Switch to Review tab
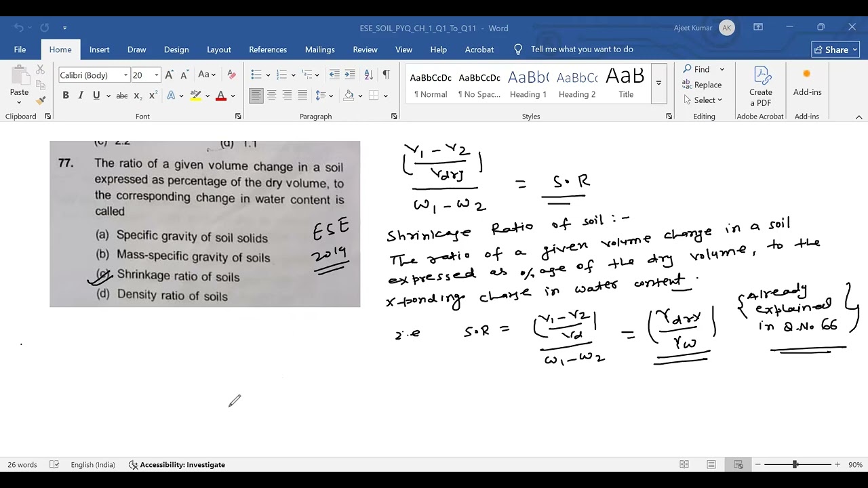This screenshot has width=868, height=488. (x=365, y=49)
